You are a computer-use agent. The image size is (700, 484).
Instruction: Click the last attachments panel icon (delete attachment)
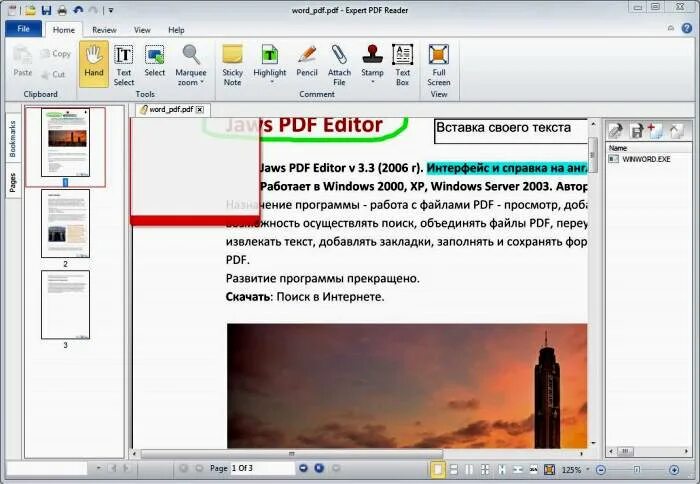click(676, 130)
